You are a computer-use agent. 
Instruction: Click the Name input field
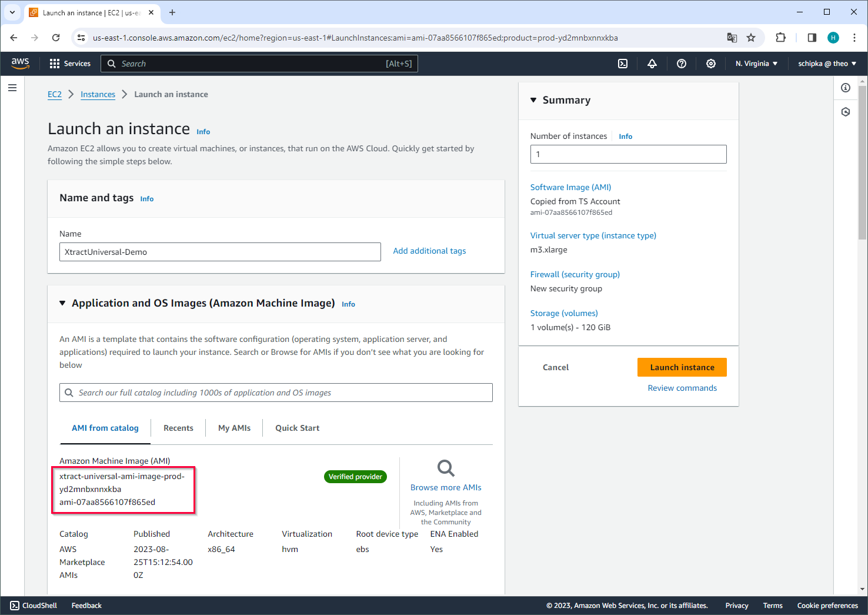pyautogui.click(x=220, y=252)
